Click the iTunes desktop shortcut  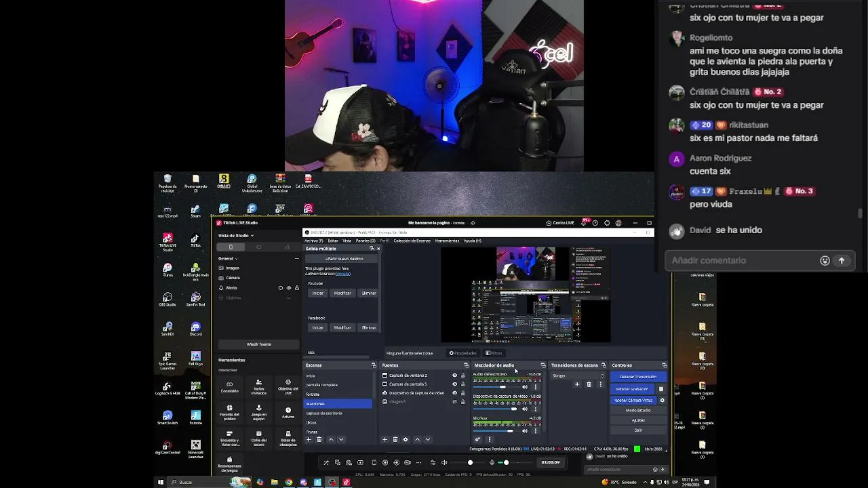(167, 270)
